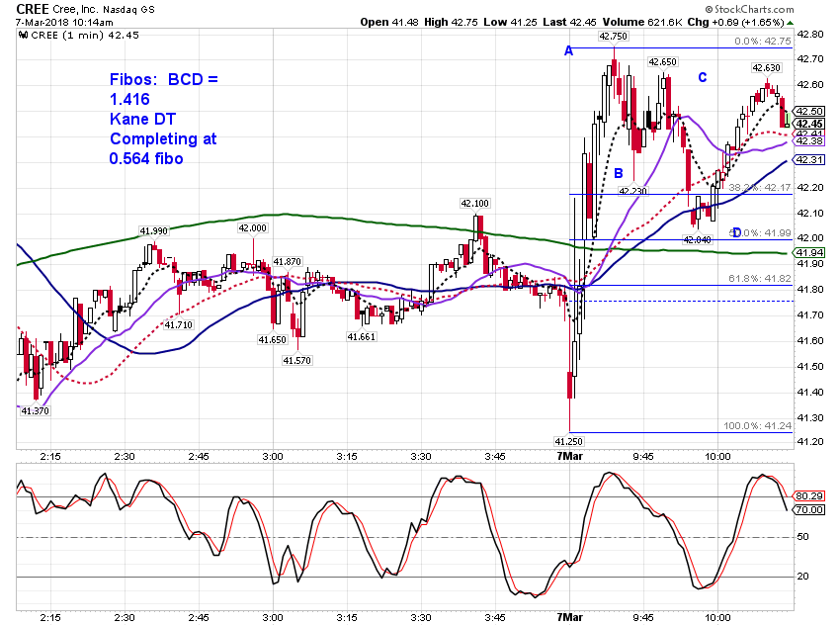Click the candlestick icon beside CREE (1 min)

click(24, 36)
